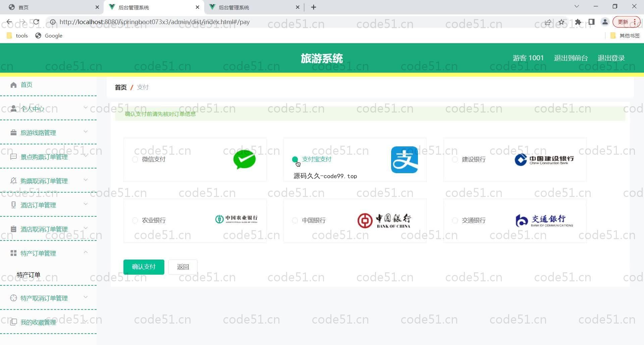Viewport: 644px width, 345px height.
Task: Open 首页 in the sidebar menu
Action: coord(26,85)
